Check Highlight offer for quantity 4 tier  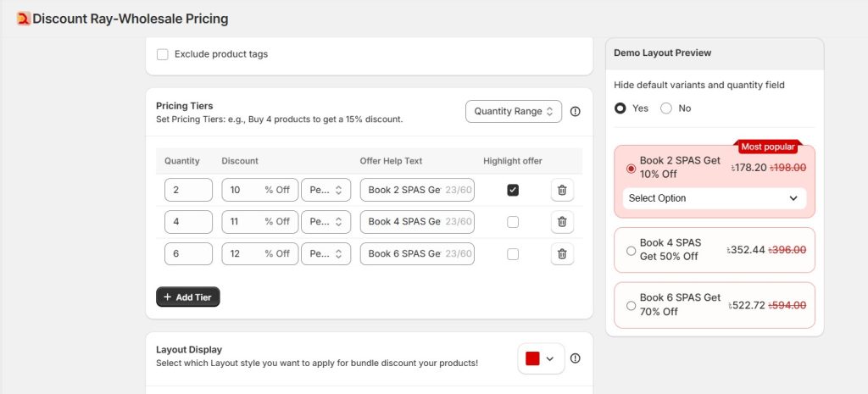click(x=513, y=222)
